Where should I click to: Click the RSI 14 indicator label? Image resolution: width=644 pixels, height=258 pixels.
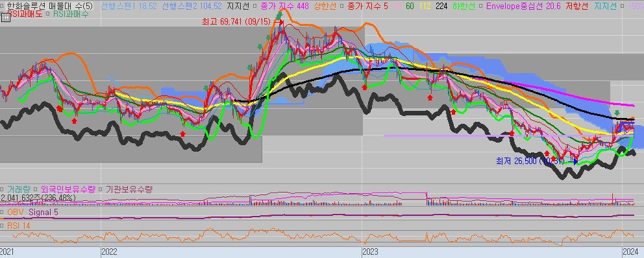click(18, 226)
